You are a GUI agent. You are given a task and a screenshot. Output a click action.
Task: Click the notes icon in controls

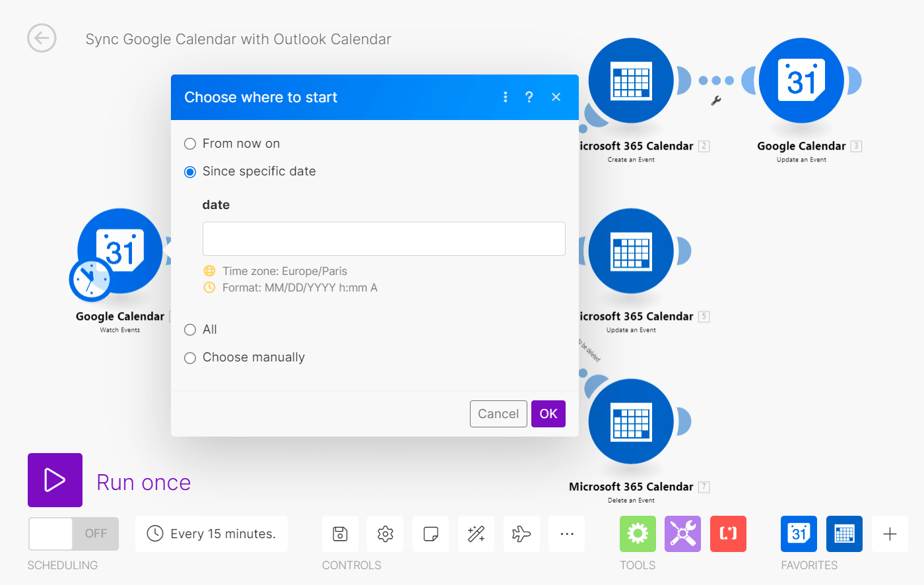pos(431,534)
